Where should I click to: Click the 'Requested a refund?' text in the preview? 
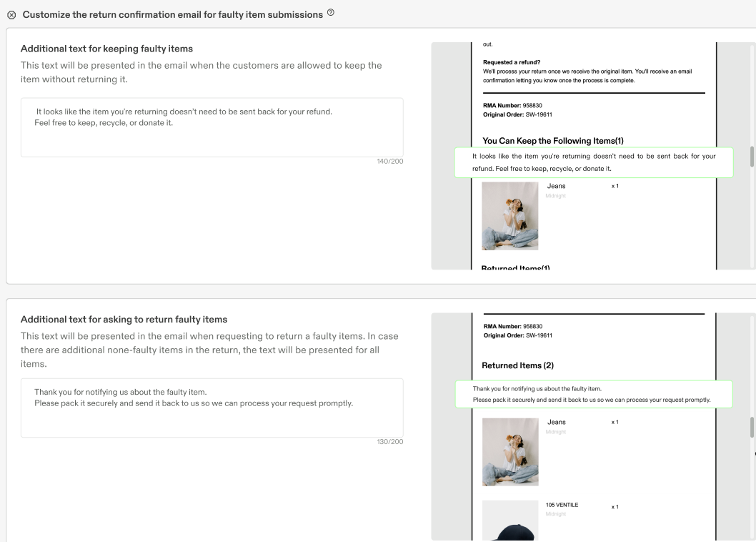[512, 62]
